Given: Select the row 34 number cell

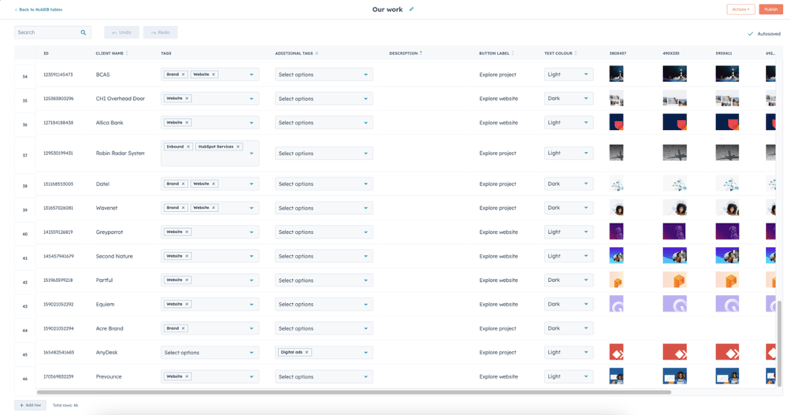Looking at the screenshot, I should point(25,76).
